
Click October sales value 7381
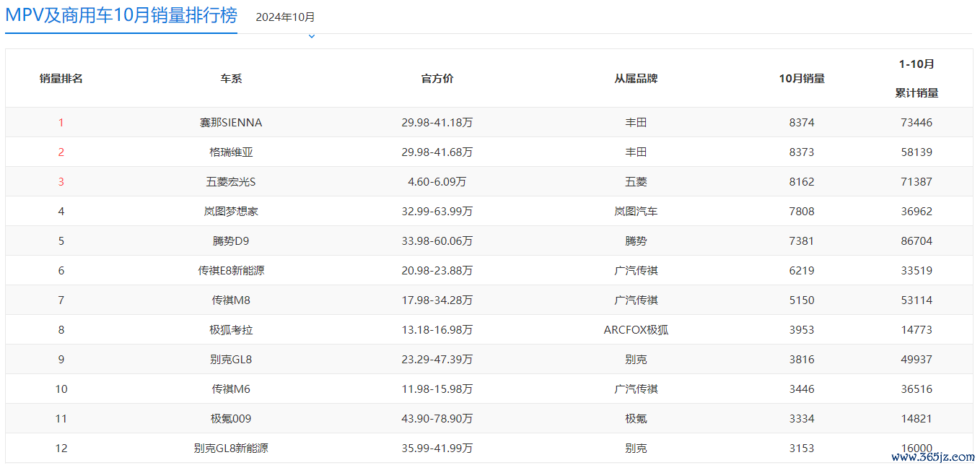[802, 241]
